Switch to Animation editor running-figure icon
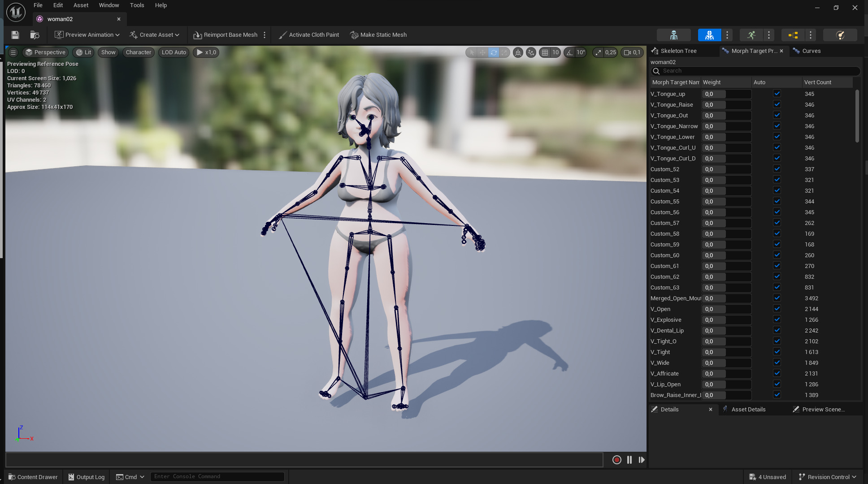 coord(751,35)
